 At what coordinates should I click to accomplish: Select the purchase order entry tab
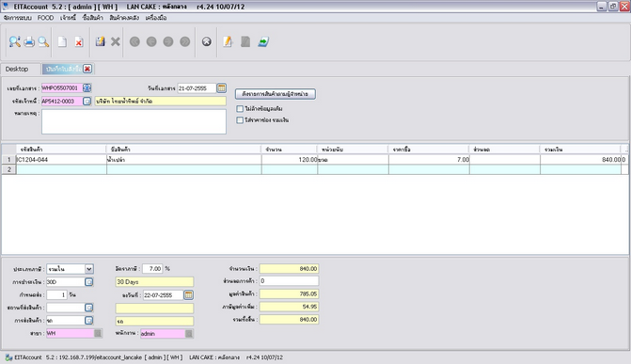pyautogui.click(x=63, y=69)
